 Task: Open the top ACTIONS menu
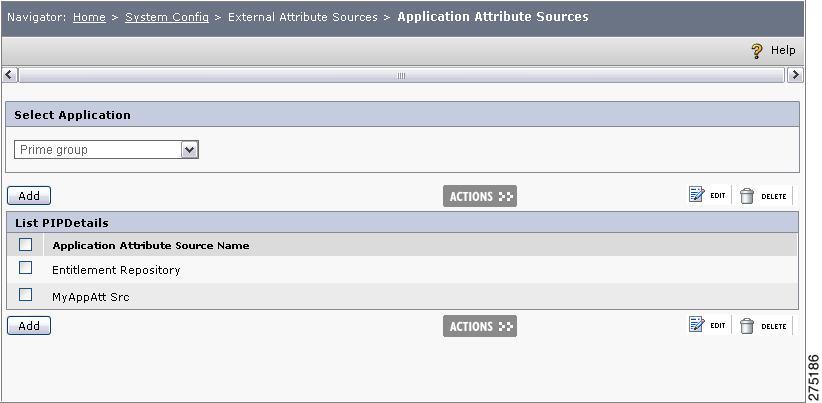click(x=480, y=196)
